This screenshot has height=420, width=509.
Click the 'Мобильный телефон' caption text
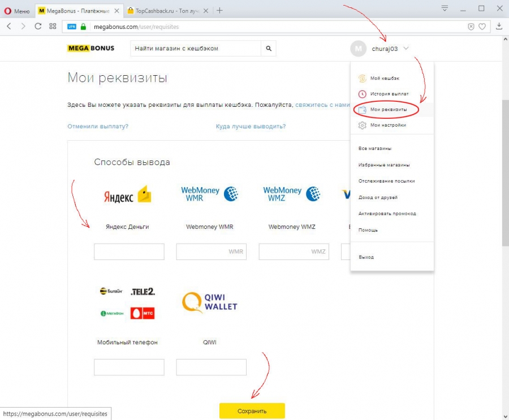click(128, 342)
